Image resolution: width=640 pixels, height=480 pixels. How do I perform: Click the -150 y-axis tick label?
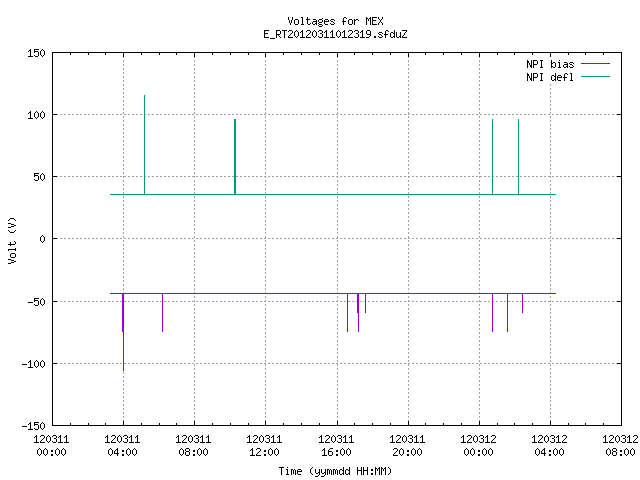tap(33, 426)
